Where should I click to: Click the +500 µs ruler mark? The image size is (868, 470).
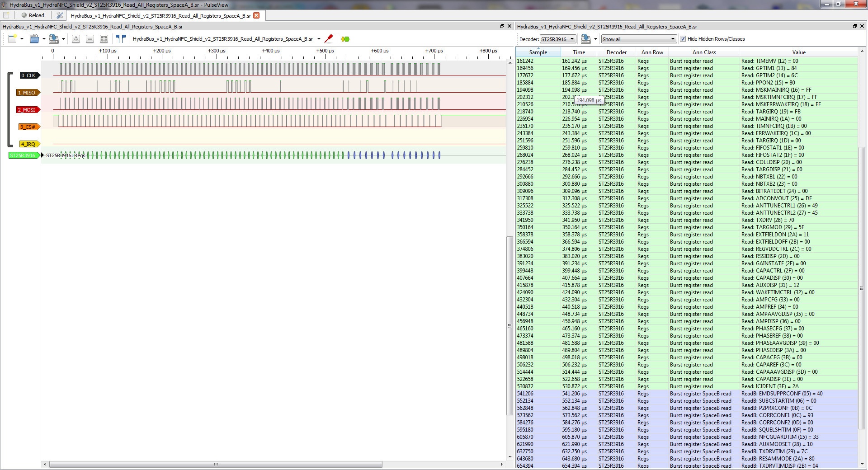tap(325, 51)
